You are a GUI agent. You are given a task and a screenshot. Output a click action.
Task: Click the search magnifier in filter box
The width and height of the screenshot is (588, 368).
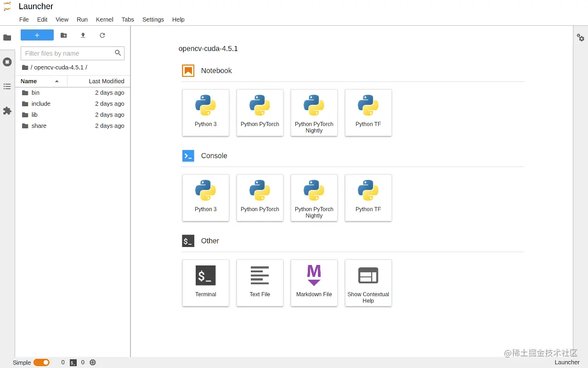pyautogui.click(x=118, y=53)
